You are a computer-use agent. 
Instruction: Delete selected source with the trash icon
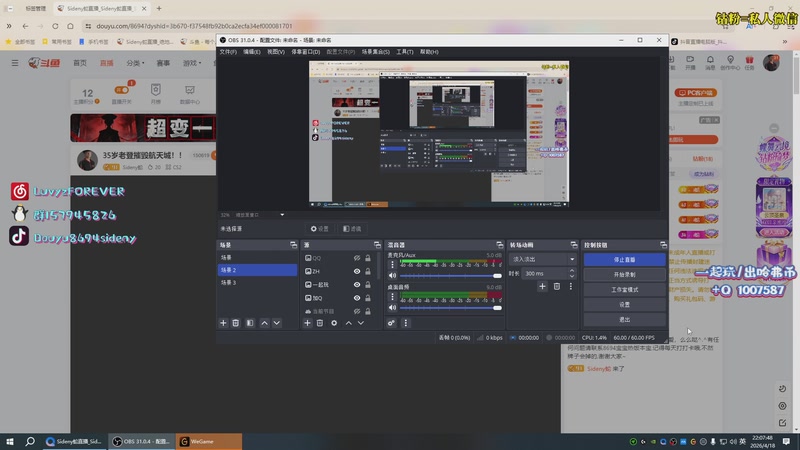click(320, 323)
